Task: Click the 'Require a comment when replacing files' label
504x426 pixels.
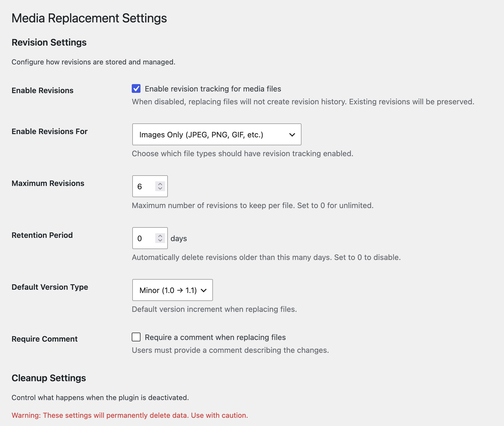Action: pyautogui.click(x=215, y=337)
